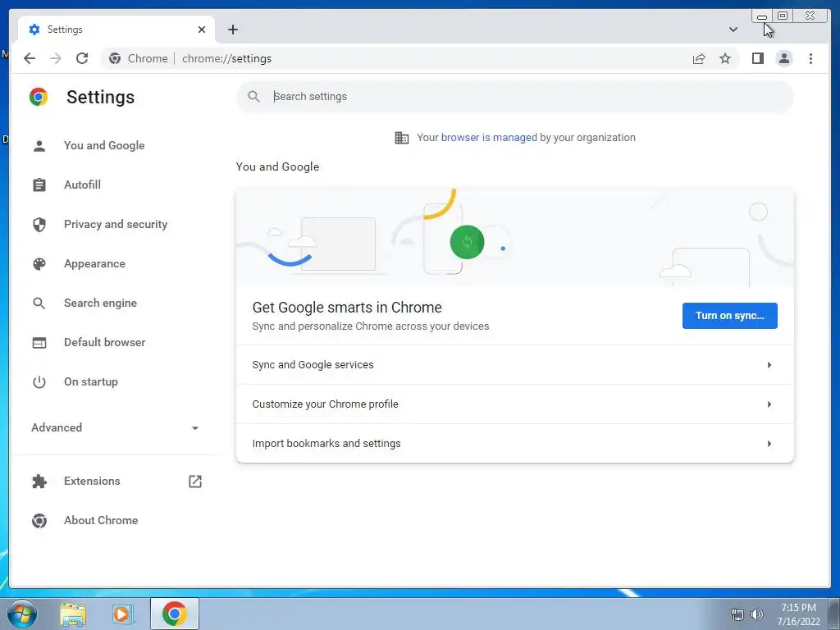The image size is (840, 630).
Task: Click the Chrome site info icon in address bar
Action: coord(115,58)
